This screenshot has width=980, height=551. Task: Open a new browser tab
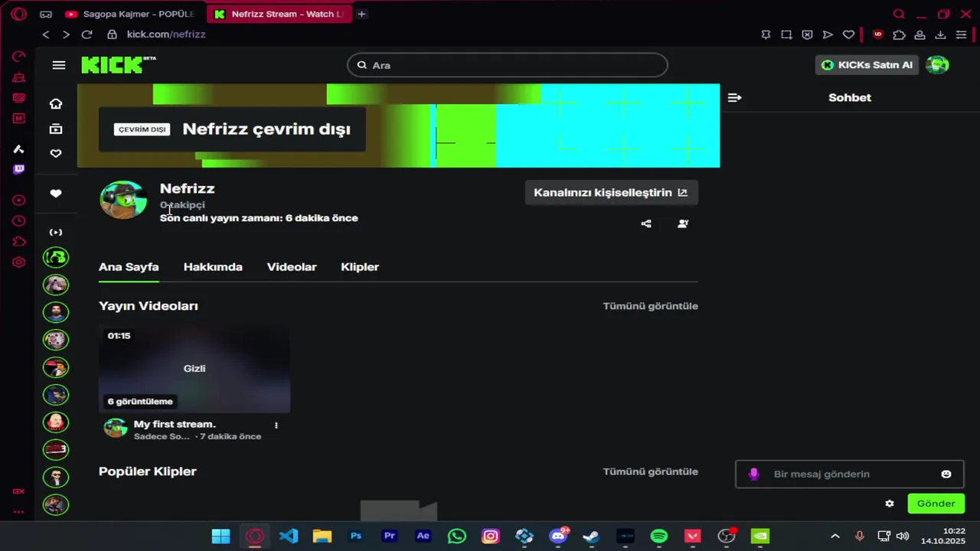point(361,14)
